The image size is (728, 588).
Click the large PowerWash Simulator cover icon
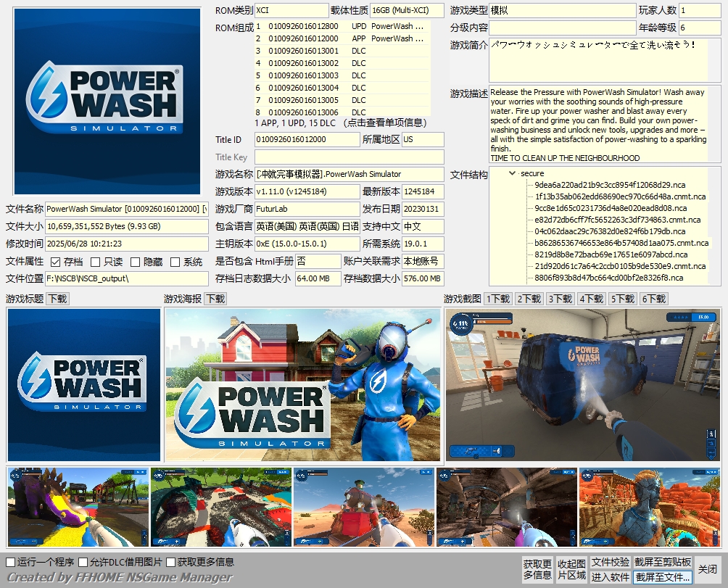107,102
